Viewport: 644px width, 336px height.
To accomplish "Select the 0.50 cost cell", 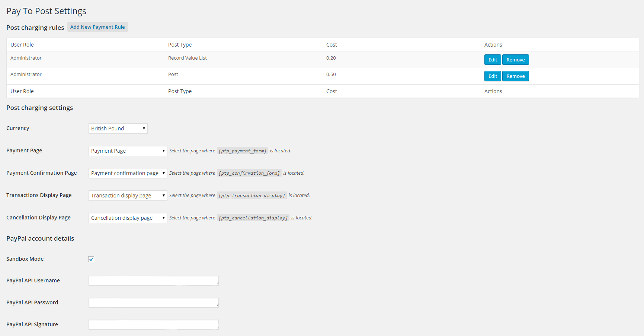I will pos(331,74).
